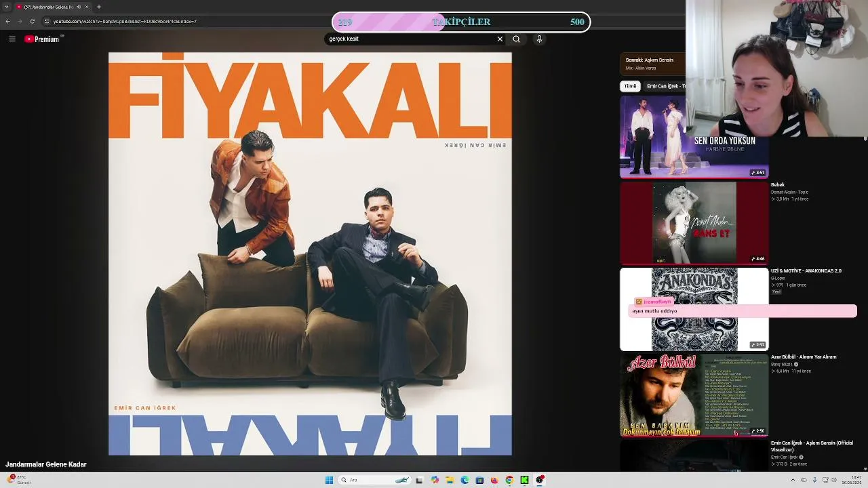Launch Microsoft Edge from the taskbar
Image resolution: width=868 pixels, height=488 pixels.
(x=465, y=480)
